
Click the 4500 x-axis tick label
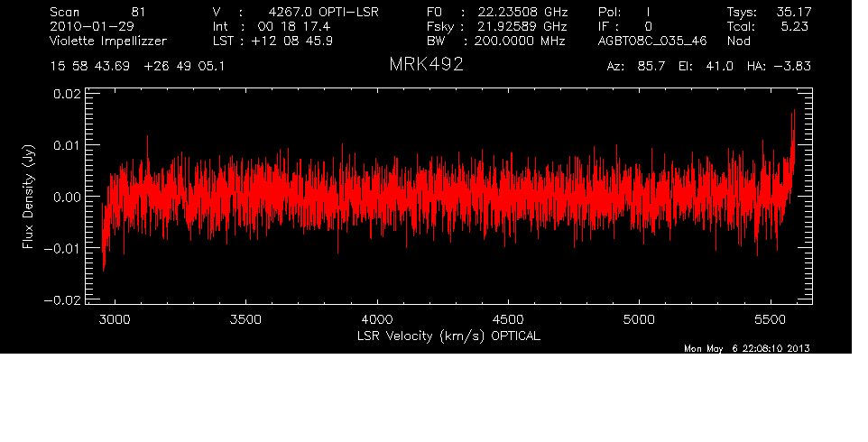(508, 319)
